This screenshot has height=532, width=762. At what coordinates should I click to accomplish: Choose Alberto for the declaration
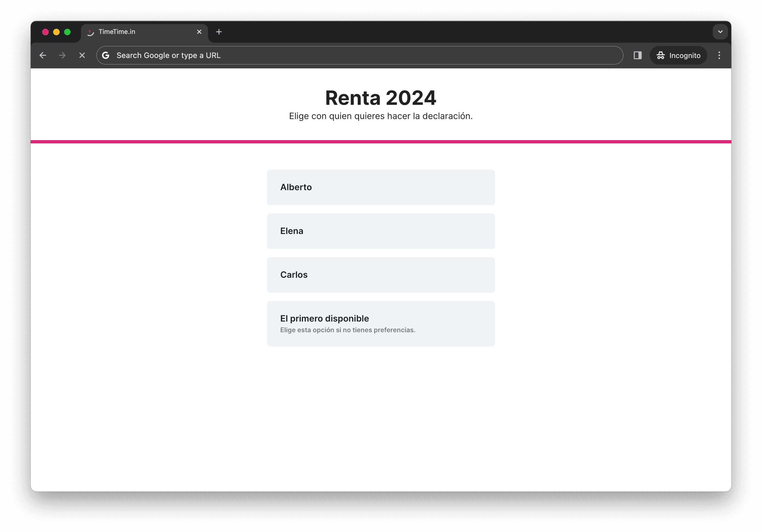381,187
